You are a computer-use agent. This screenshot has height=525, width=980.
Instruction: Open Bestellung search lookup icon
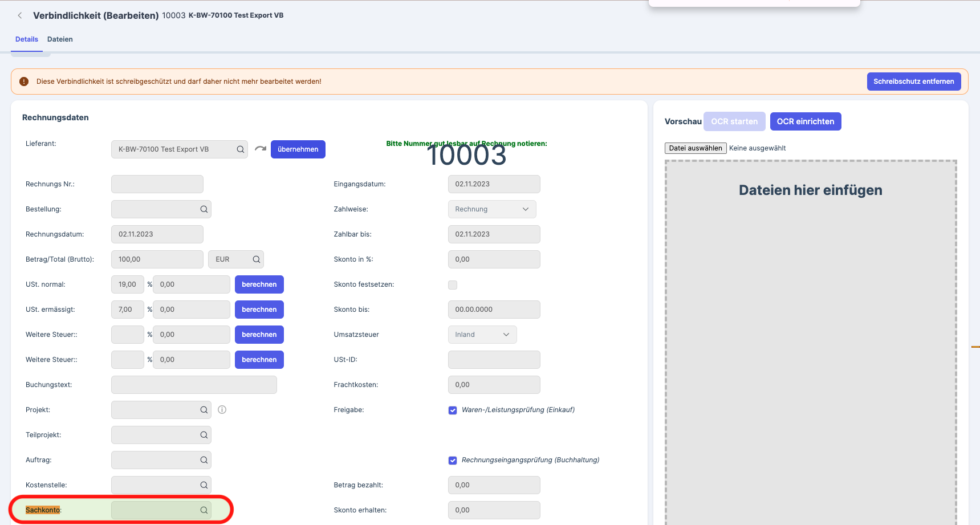204,209
